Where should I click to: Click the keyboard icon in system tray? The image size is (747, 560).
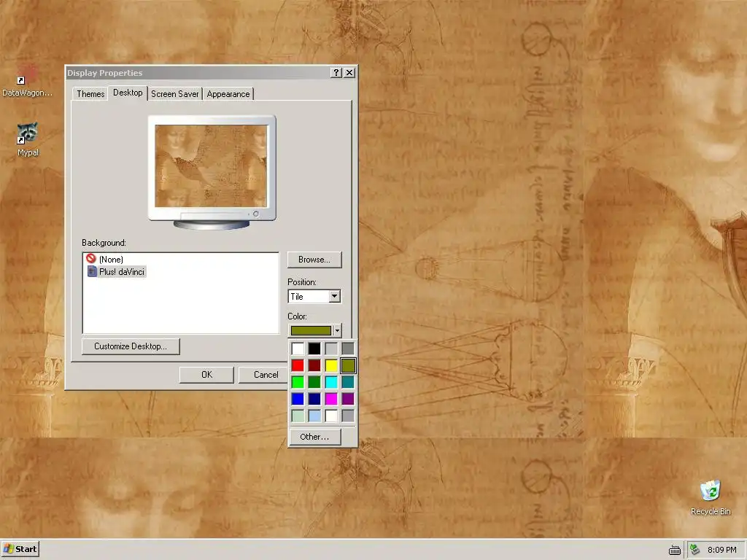point(675,550)
